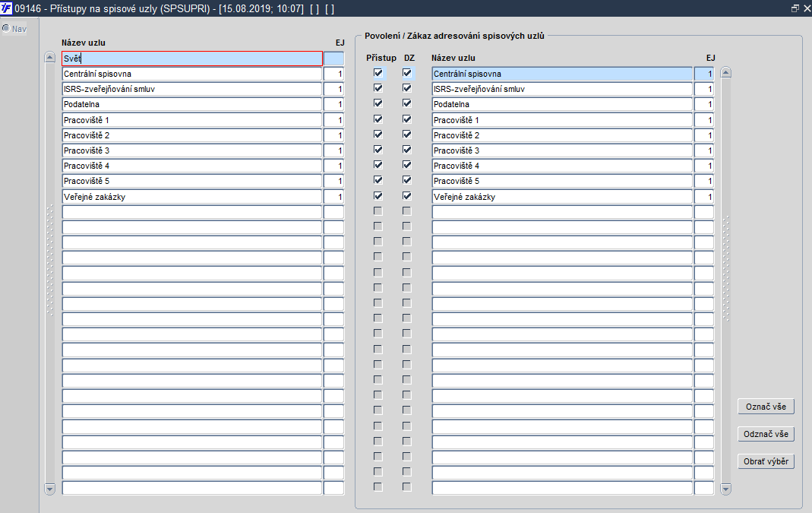
Task: Click right list scroll up arrow
Action: pos(726,72)
